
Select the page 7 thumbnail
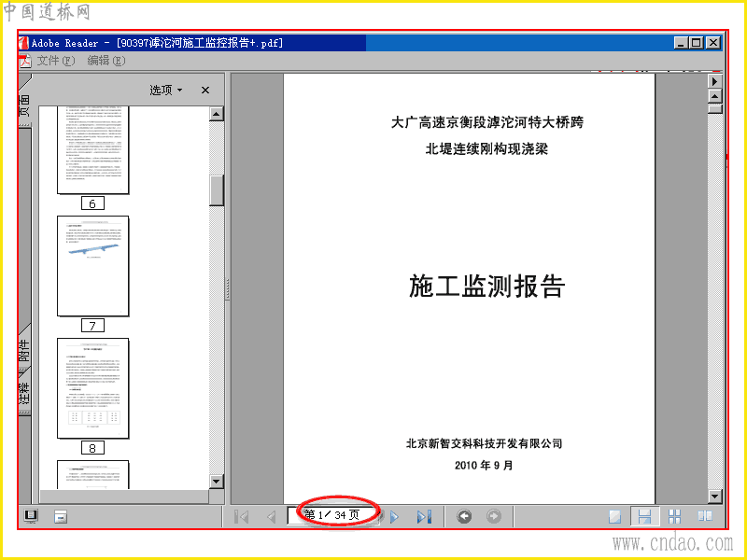coord(92,266)
